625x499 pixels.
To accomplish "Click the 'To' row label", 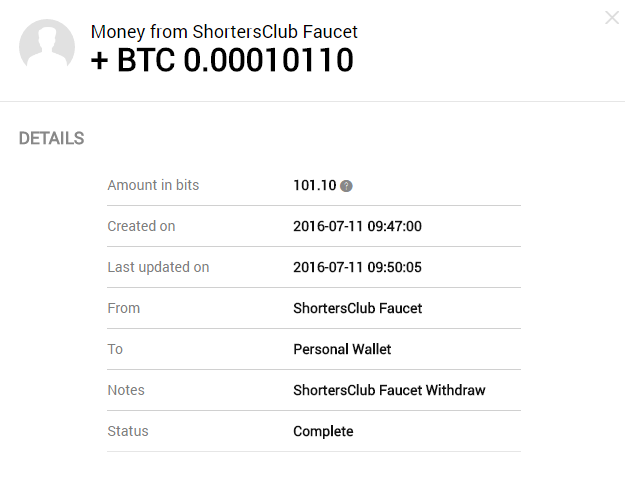I will (x=115, y=349).
